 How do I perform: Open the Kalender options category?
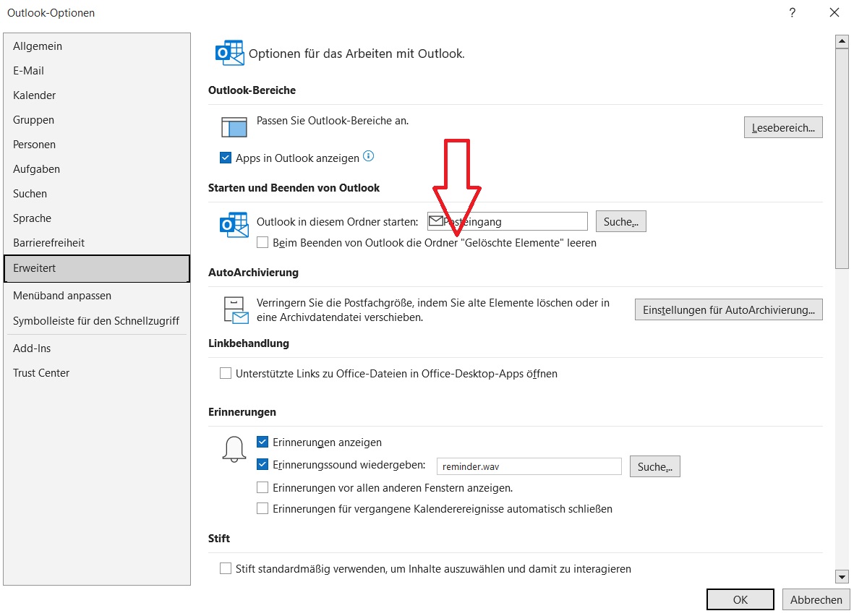coord(97,95)
